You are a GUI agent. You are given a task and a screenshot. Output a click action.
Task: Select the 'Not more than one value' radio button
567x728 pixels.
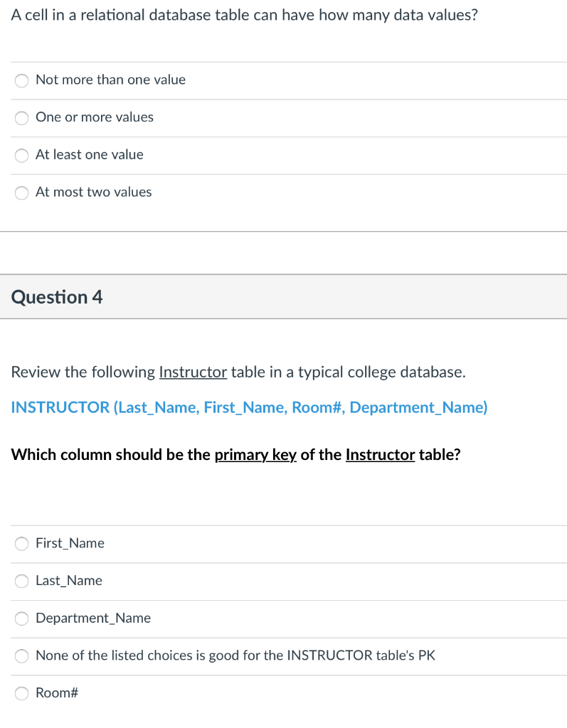pyautogui.click(x=23, y=80)
